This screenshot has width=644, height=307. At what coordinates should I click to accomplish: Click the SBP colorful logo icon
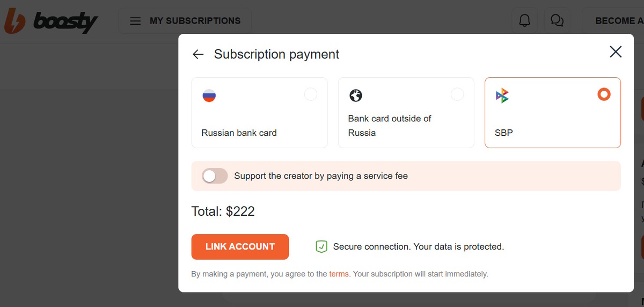[x=502, y=96]
